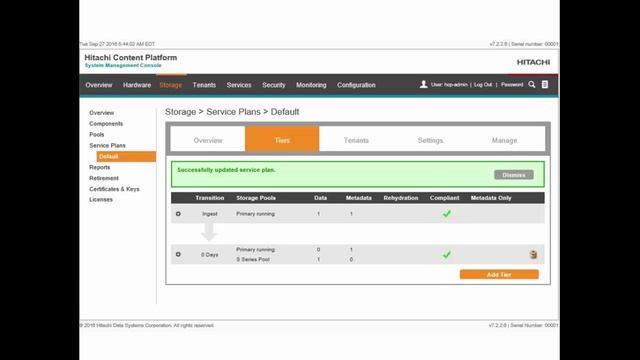Open the Storage main menu
Image resolution: width=640 pixels, height=360 pixels.
(171, 85)
